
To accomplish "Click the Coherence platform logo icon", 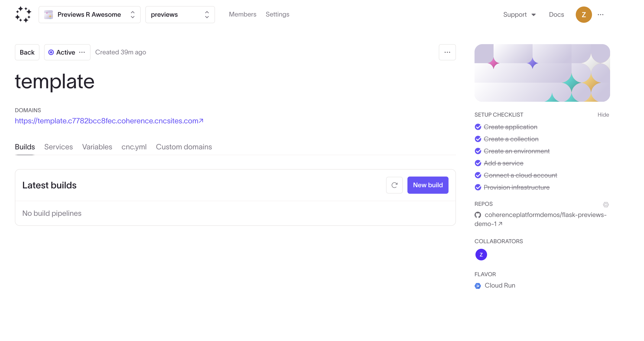I will [23, 14].
